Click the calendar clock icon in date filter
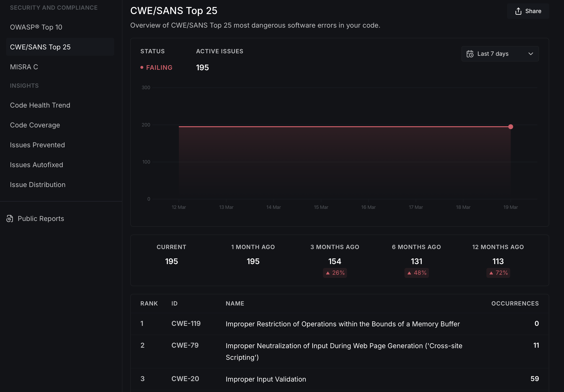 (470, 54)
